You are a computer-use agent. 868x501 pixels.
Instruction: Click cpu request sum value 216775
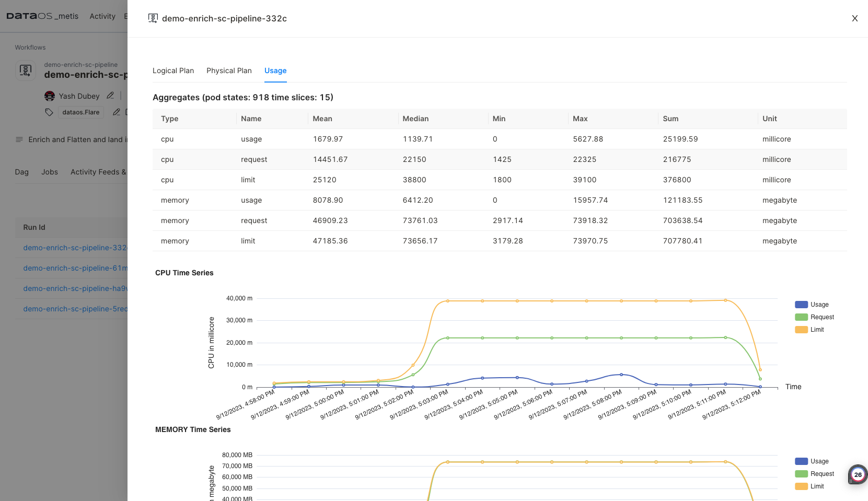677,159
